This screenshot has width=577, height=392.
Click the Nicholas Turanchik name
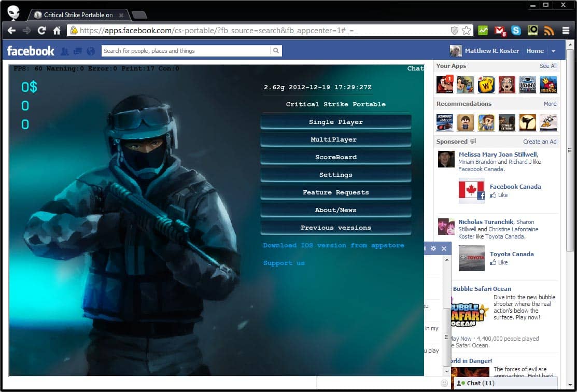[x=486, y=222]
